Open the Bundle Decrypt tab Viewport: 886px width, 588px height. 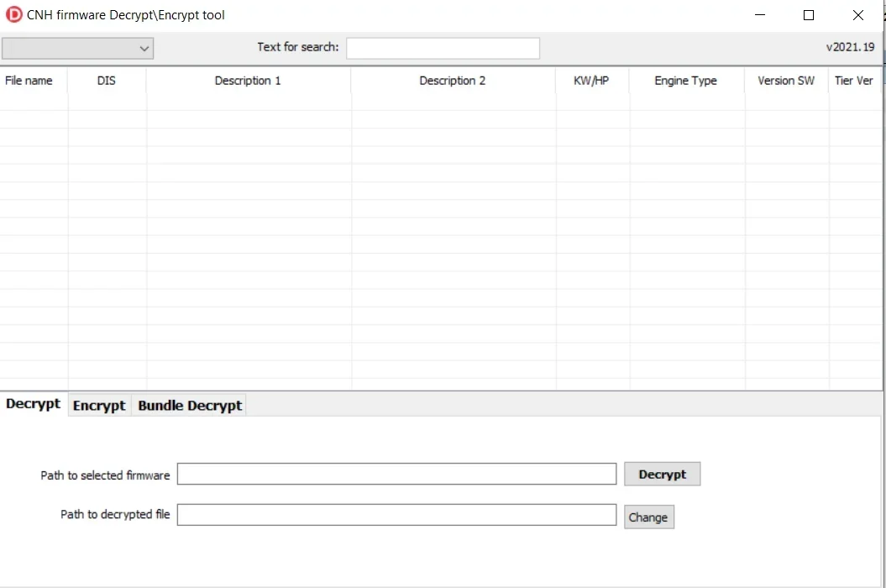(x=190, y=406)
